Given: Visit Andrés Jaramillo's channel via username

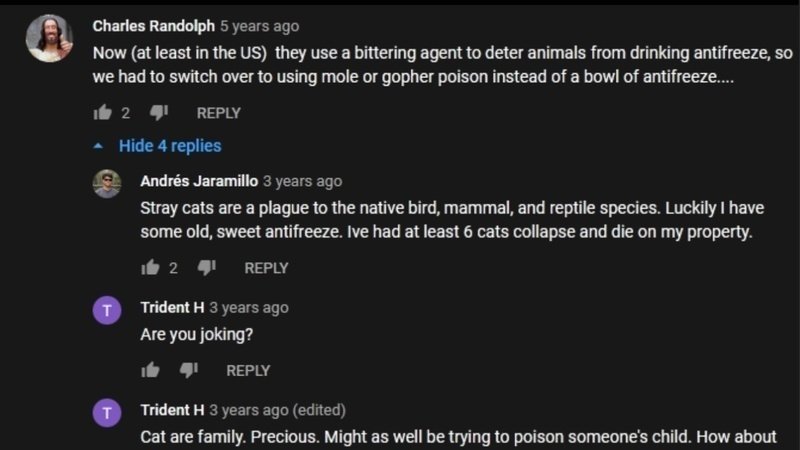Looking at the screenshot, I should [x=199, y=181].
